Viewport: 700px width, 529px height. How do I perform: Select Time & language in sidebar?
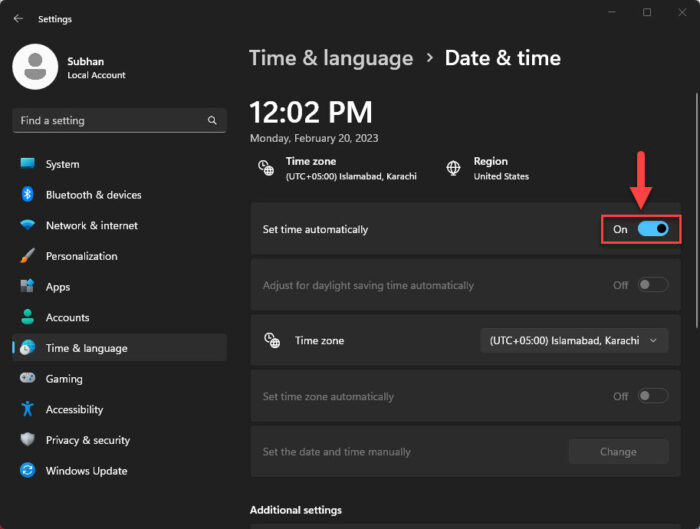(120, 348)
